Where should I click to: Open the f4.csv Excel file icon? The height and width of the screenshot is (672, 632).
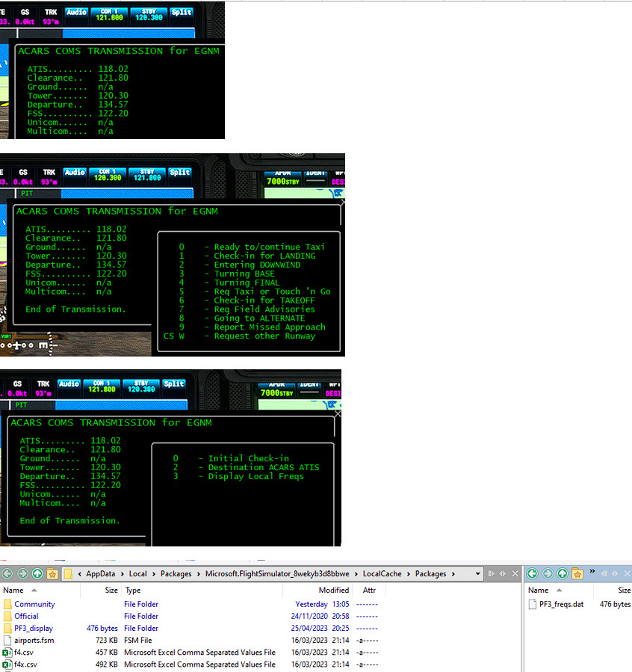point(7,653)
